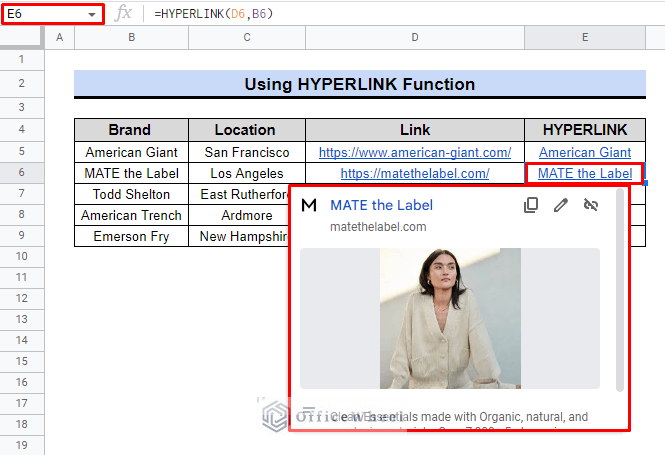
Task: Select column B header
Action: coord(131,37)
